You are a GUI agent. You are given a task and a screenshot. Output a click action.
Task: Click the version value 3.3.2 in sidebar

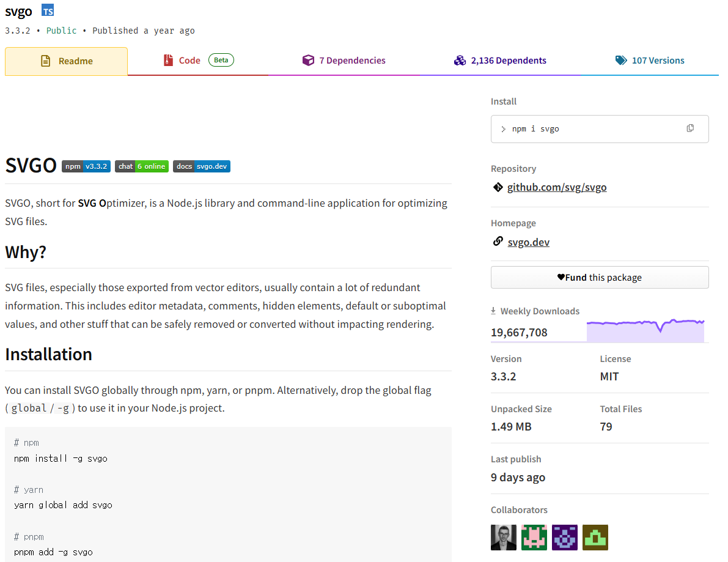point(503,376)
